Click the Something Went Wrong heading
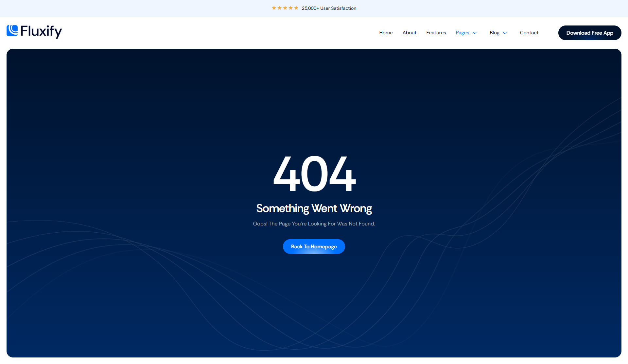Image resolution: width=628 pixels, height=364 pixels. [314, 208]
